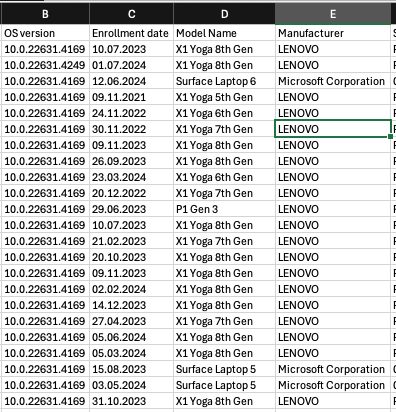Image resolution: width=396 pixels, height=412 pixels.
Task: Click X1 Yoga 7th Gen in the 21.02.2023 row
Action: [225, 241]
